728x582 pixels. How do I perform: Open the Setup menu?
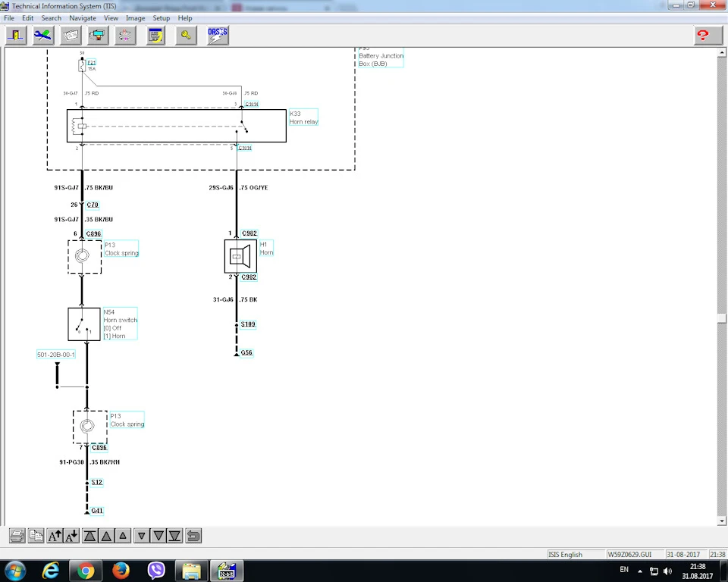click(161, 18)
